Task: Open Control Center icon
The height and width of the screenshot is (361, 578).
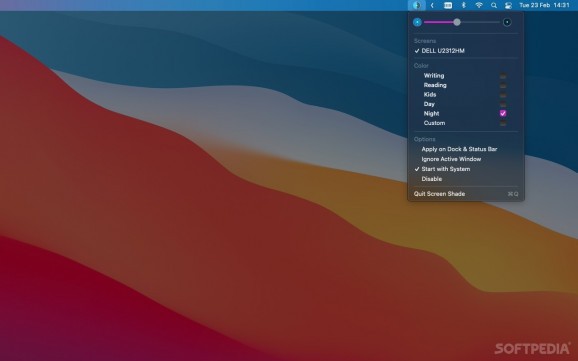Action: pyautogui.click(x=509, y=5)
